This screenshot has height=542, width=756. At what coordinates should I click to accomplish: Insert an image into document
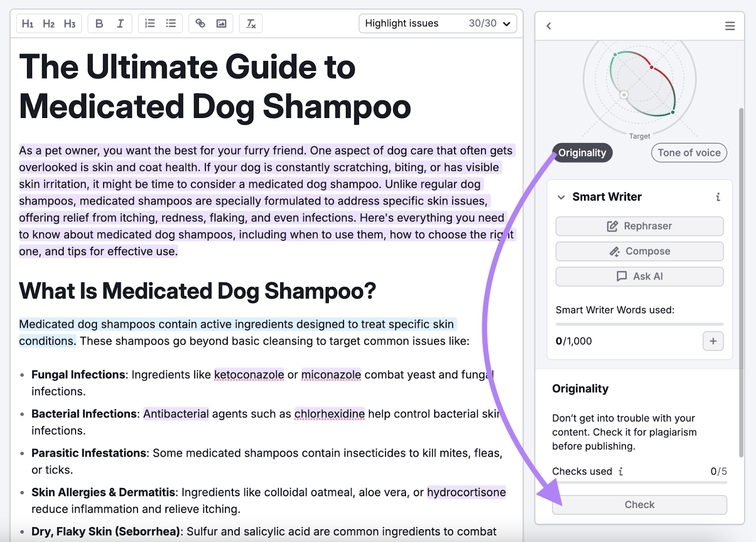(221, 24)
